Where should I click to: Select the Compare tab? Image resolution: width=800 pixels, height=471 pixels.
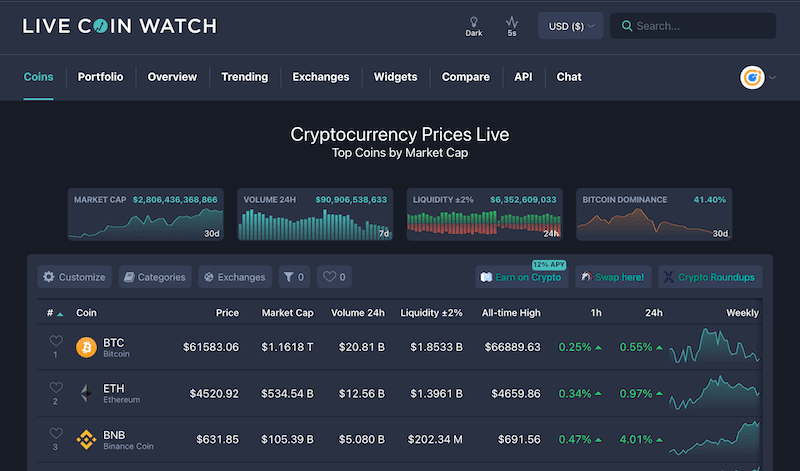coord(465,77)
